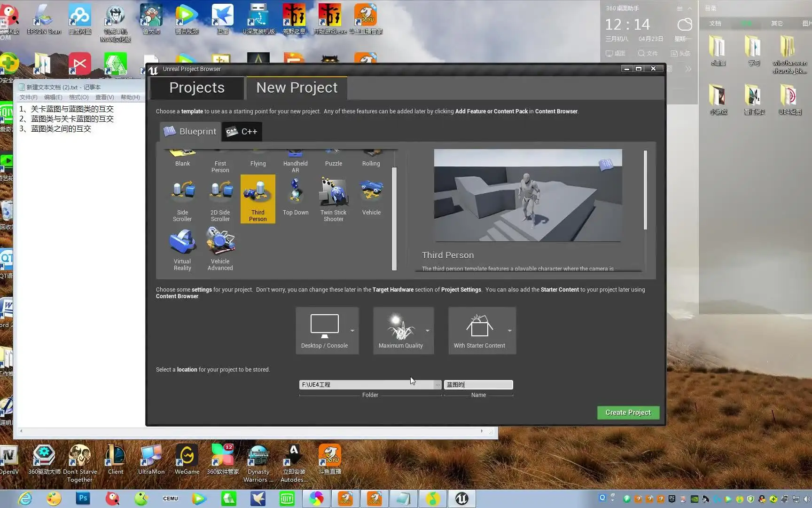Open Notepad's 格式(O) menu
Image resolution: width=812 pixels, height=508 pixels.
click(x=78, y=97)
